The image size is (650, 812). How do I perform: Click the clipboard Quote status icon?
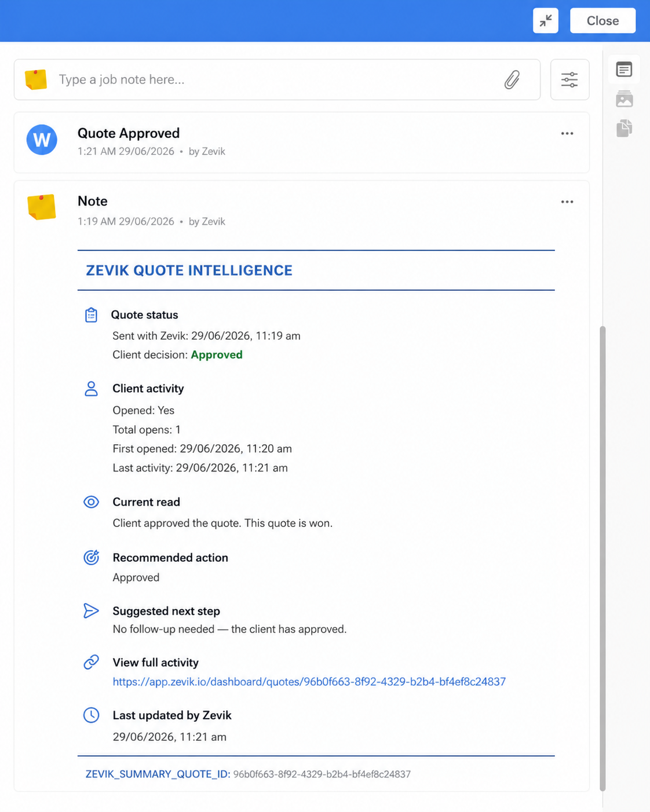(91, 315)
